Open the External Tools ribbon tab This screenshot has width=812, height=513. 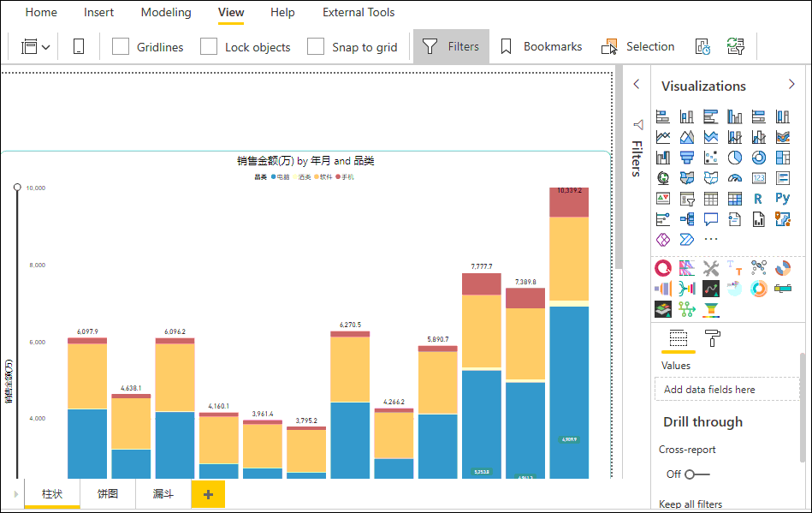pos(359,13)
